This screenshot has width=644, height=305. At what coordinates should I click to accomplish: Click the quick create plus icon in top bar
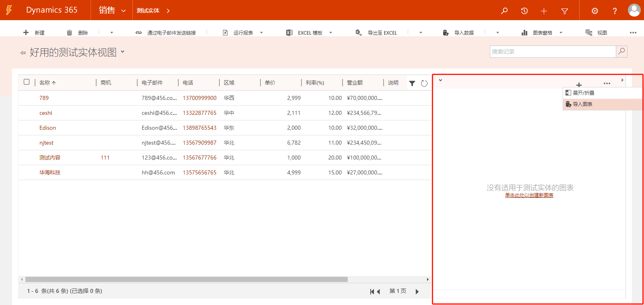click(x=544, y=11)
